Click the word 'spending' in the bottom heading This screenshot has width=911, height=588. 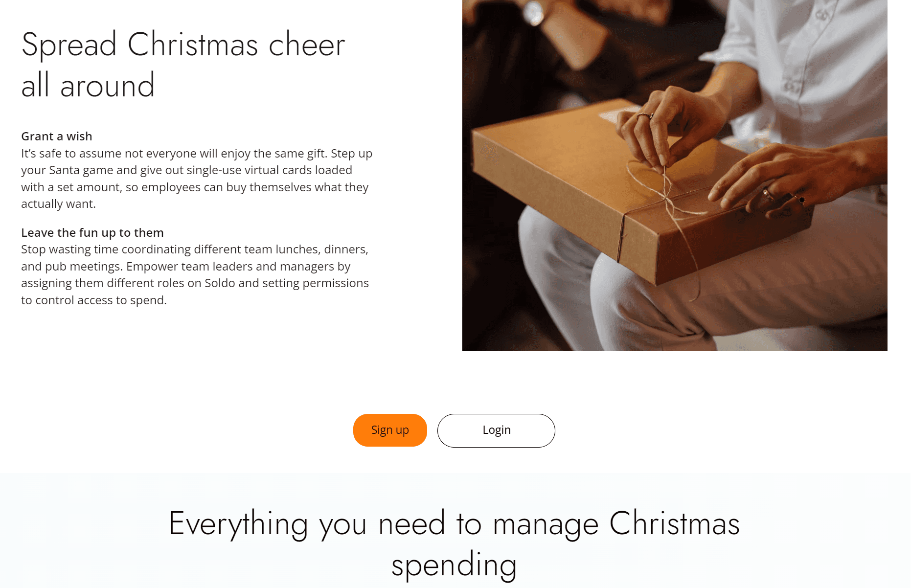pyautogui.click(x=454, y=565)
